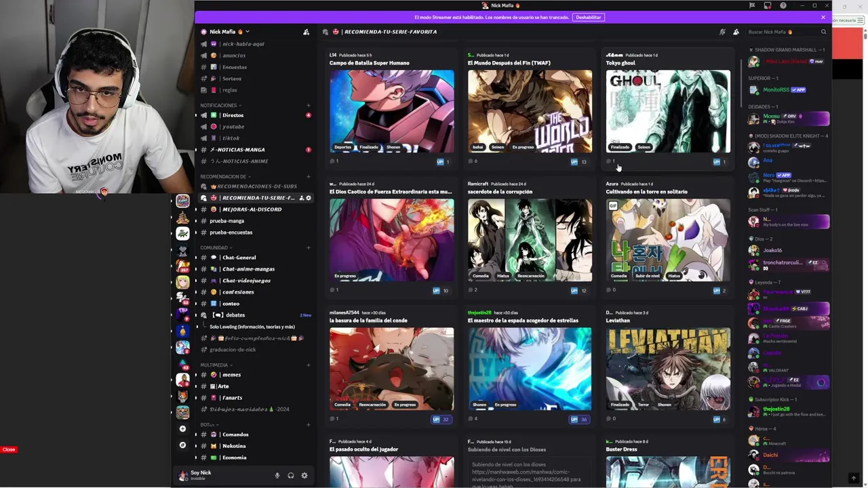Collapse the COMUNIDAD category
Image resolution: width=868 pixels, height=488 pixels.
click(x=216, y=248)
